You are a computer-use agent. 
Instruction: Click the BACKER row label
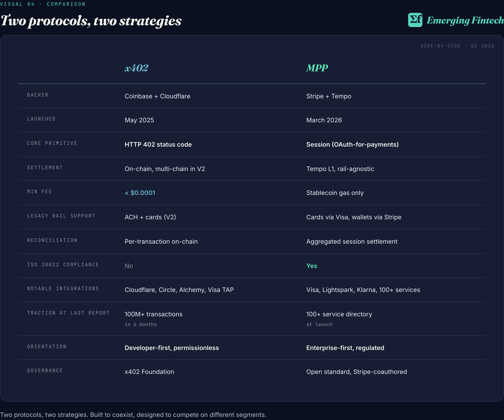[x=38, y=95]
